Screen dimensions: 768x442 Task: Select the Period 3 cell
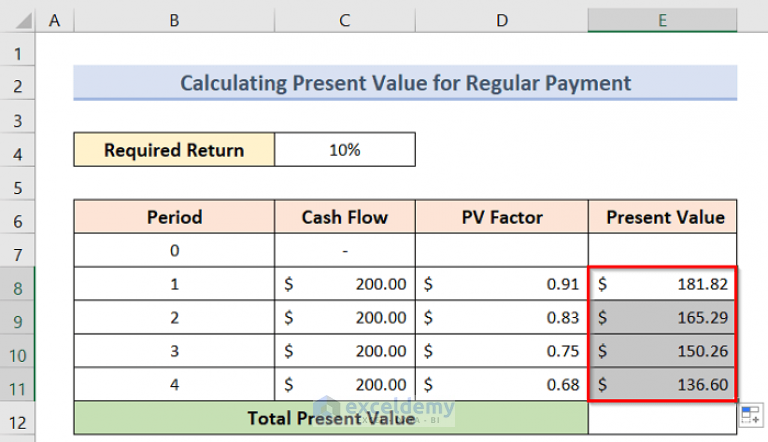pos(174,351)
